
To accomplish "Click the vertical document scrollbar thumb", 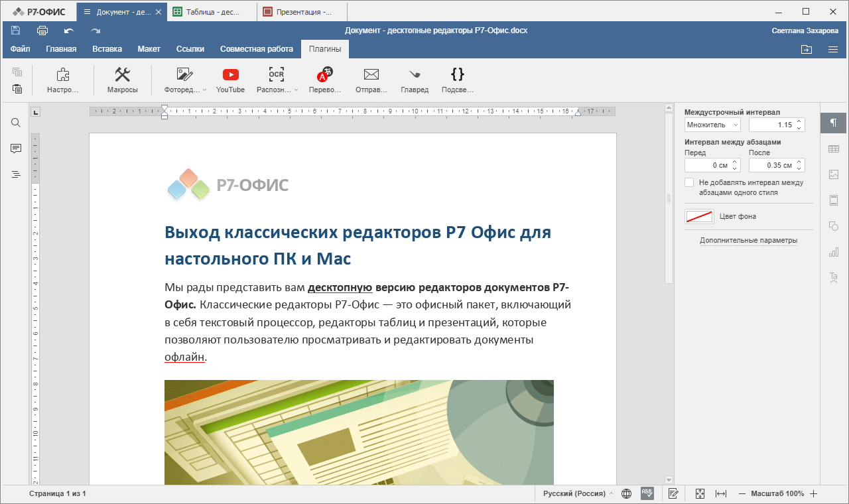I will (669, 199).
